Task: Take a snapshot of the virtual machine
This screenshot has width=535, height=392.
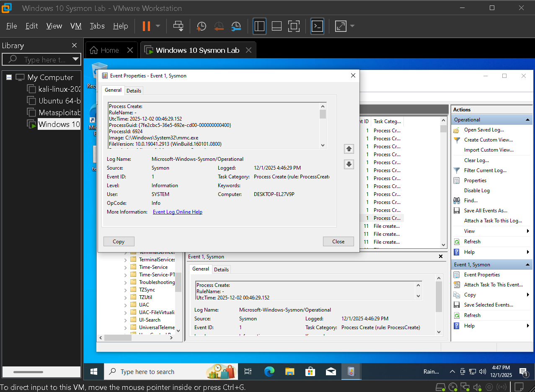Action: (201, 26)
